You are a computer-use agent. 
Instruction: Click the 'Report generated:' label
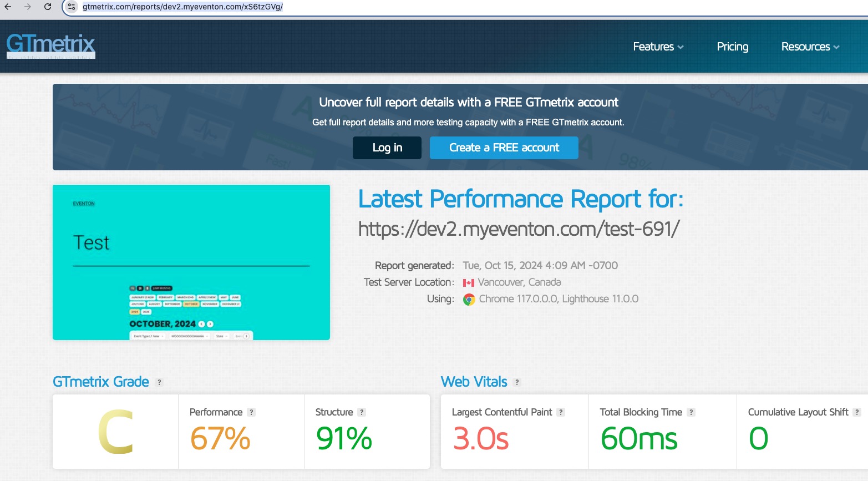click(414, 265)
